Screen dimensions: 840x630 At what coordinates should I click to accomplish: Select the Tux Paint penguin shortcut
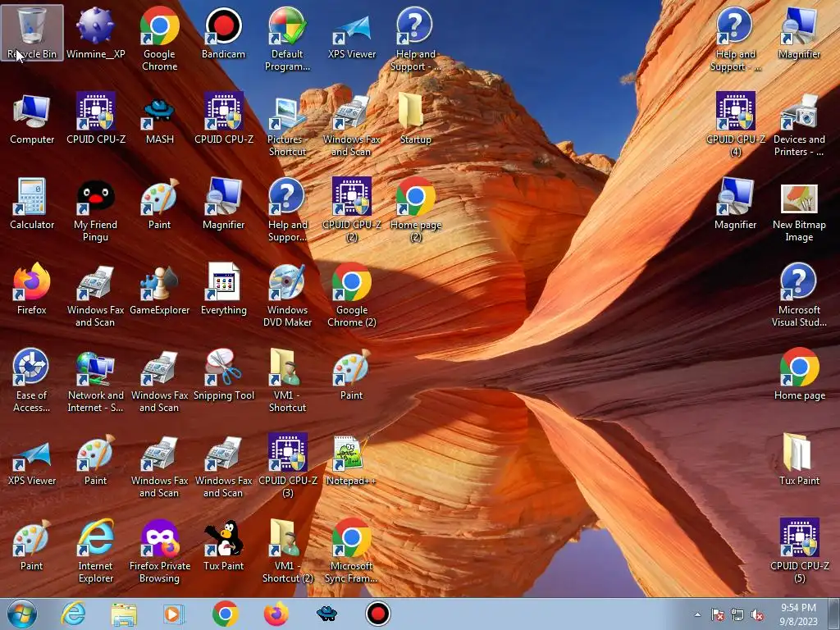point(223,545)
